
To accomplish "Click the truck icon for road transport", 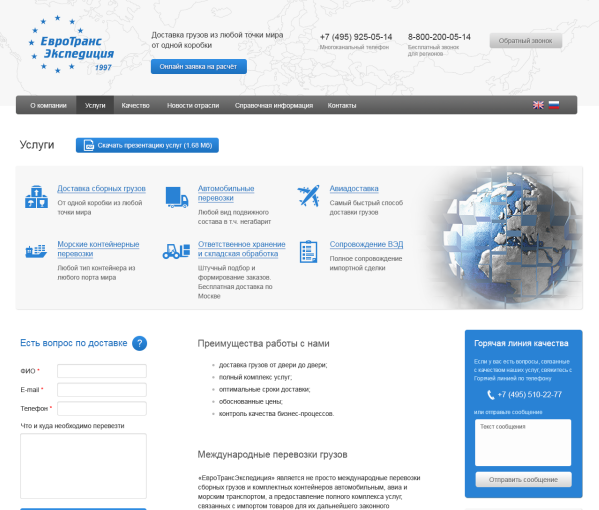I will 177,197.
